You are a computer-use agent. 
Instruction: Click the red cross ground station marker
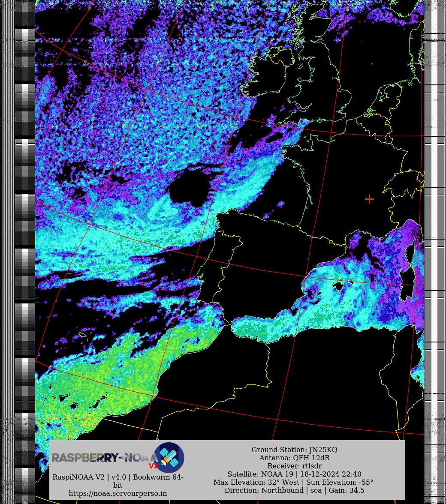point(369,199)
